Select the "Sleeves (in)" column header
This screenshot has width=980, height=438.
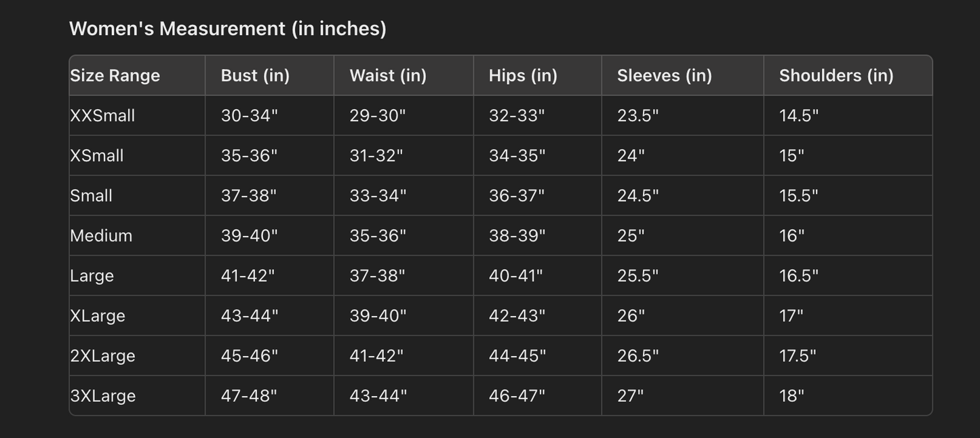tap(665, 75)
